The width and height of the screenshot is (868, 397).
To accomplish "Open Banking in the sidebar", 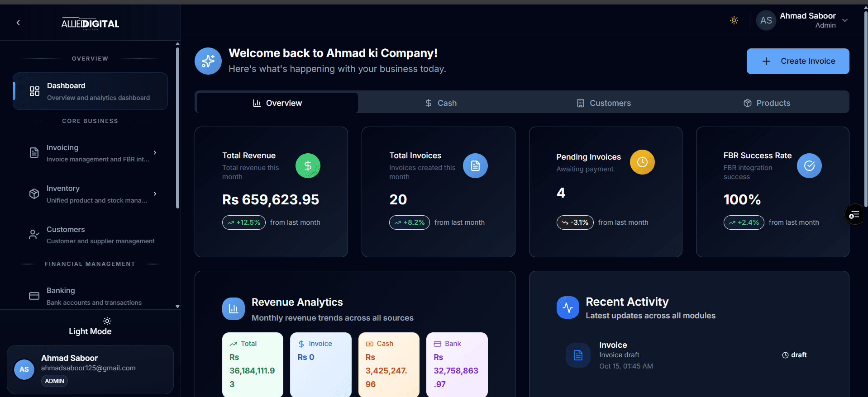I will coord(90,296).
